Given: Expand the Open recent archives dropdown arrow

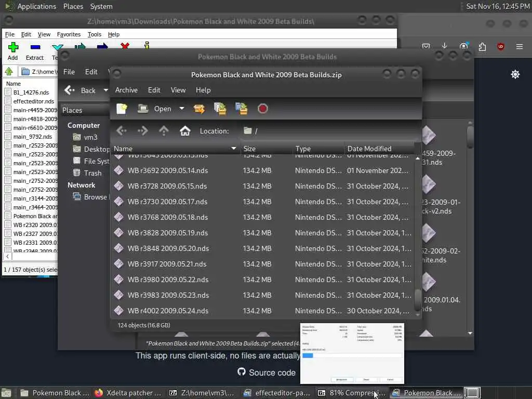Looking at the screenshot, I should pos(182,109).
